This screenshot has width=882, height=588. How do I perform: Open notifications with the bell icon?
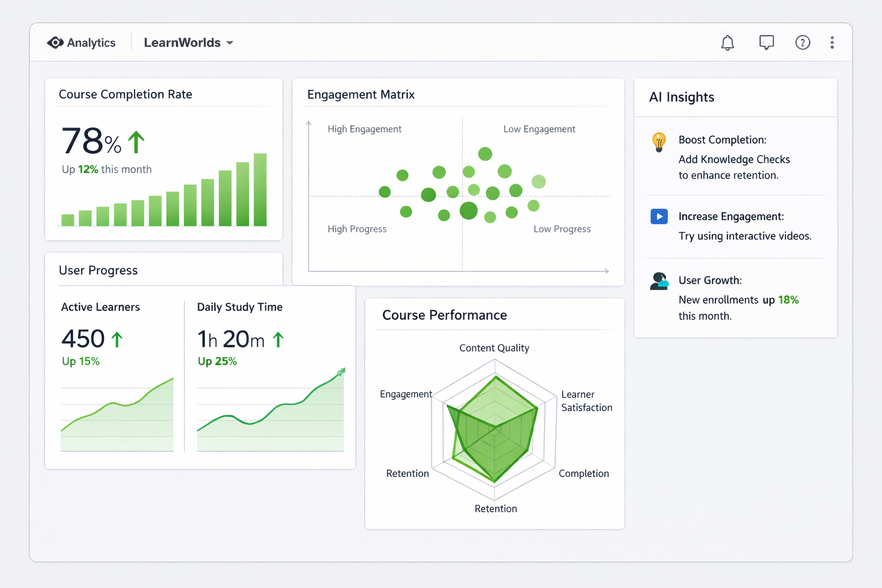(x=727, y=42)
